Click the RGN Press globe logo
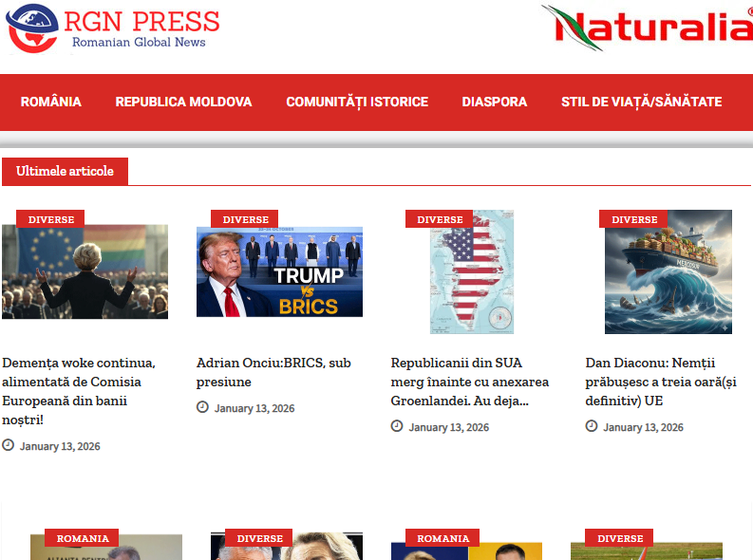This screenshot has width=753, height=560. [x=32, y=28]
